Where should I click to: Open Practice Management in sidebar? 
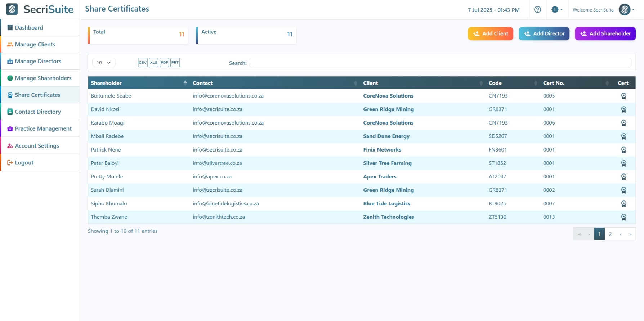click(x=40, y=129)
